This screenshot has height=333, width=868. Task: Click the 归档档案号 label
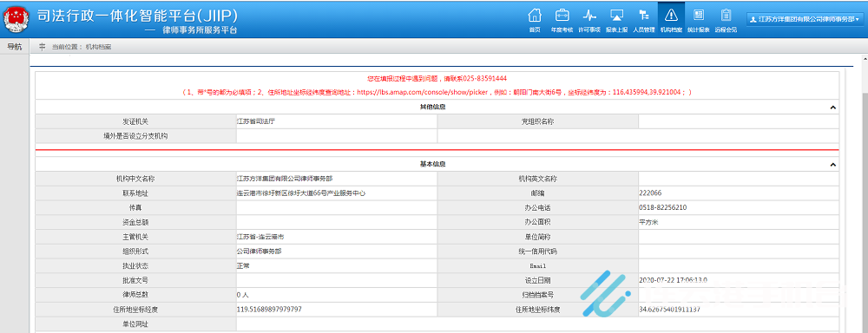click(537, 295)
